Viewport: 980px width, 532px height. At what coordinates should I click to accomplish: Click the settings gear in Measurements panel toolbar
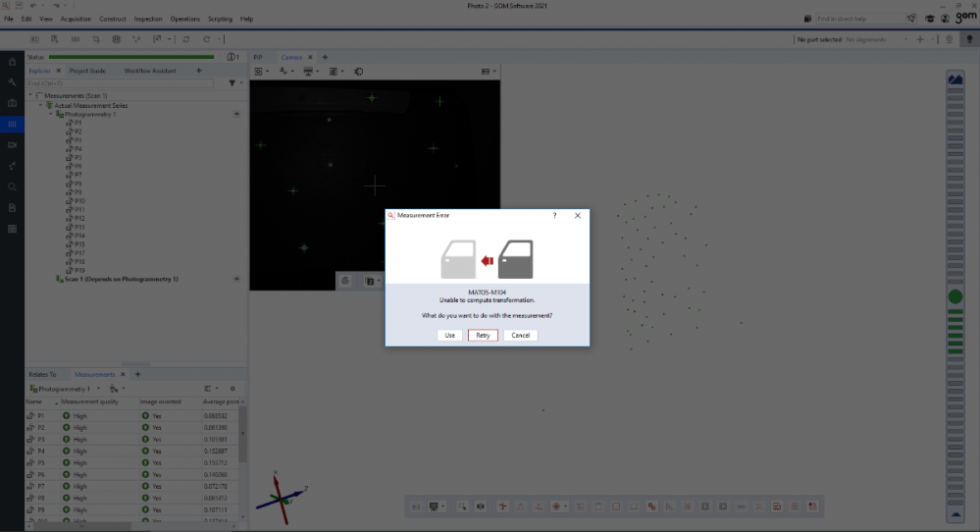point(232,389)
